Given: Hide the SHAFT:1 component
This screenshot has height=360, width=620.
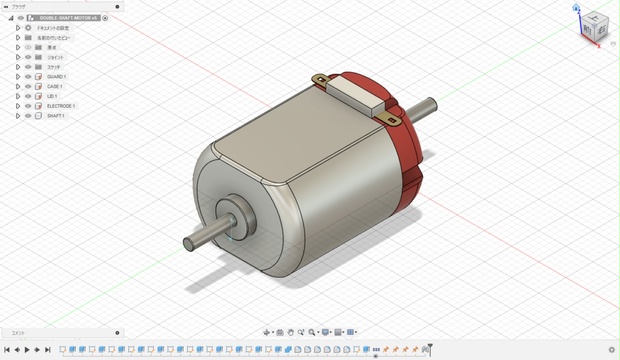Looking at the screenshot, I should click(28, 116).
